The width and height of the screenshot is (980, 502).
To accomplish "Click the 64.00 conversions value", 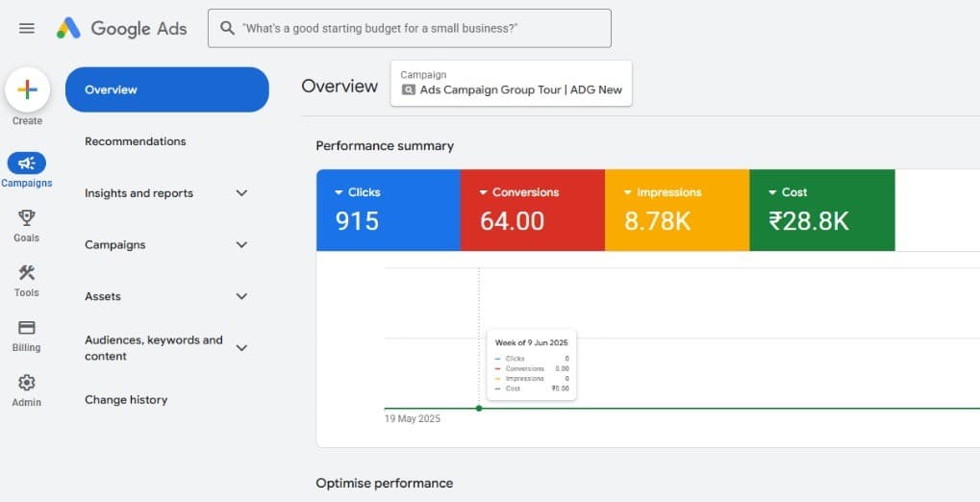I will coord(512,221).
